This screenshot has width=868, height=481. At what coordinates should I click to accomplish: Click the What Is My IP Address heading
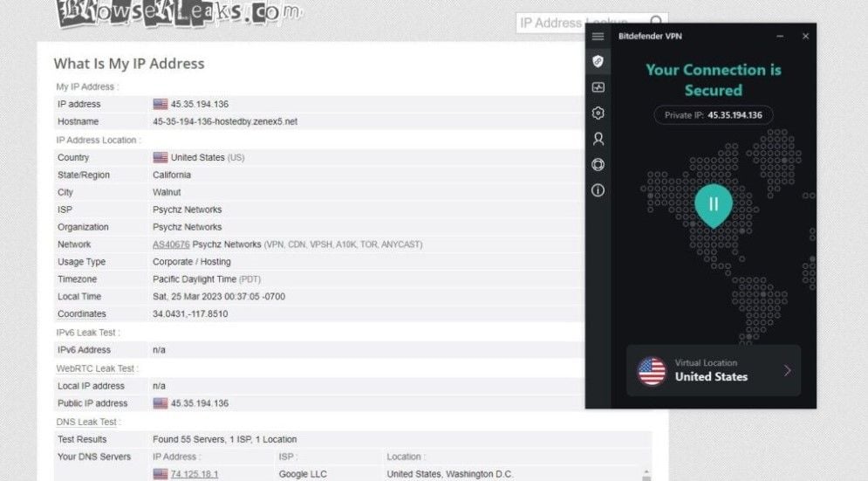[129, 64]
